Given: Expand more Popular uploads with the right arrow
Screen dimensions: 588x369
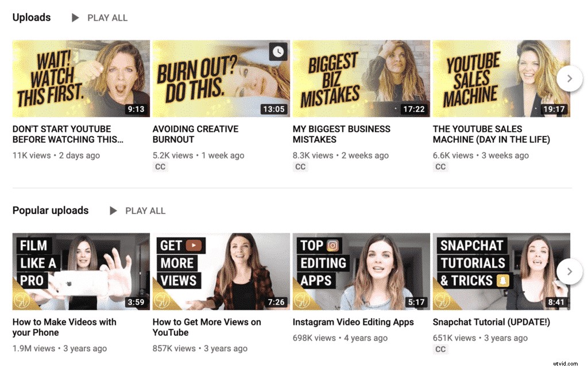Looking at the screenshot, I should [569, 271].
